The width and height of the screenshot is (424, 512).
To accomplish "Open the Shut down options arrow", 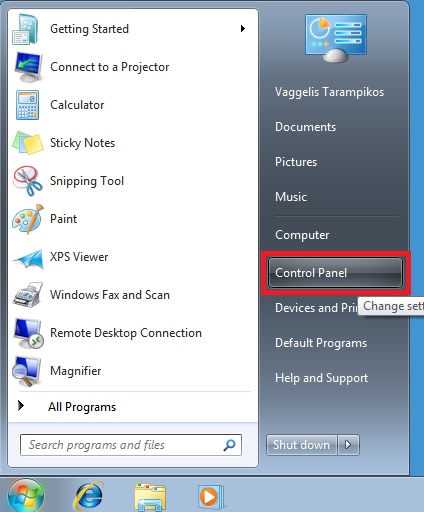I will (348, 445).
